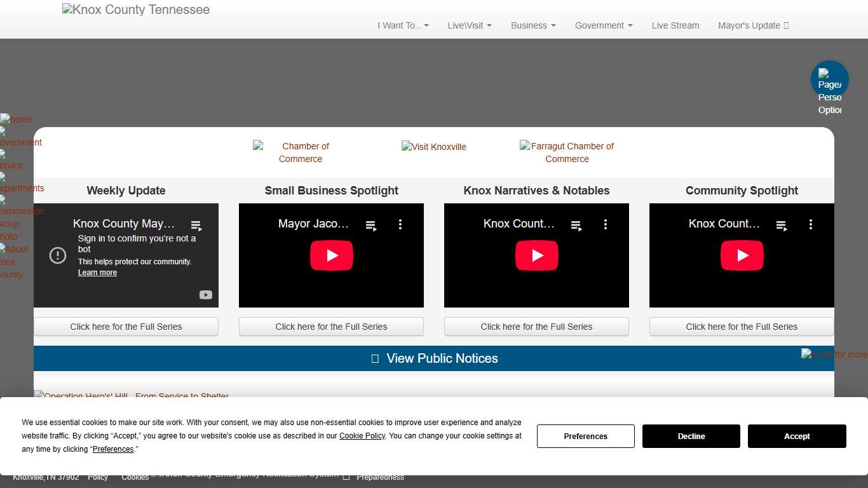The image size is (868, 488).
Task: Play the Knox Narratives & Notables video
Action: 536,255
